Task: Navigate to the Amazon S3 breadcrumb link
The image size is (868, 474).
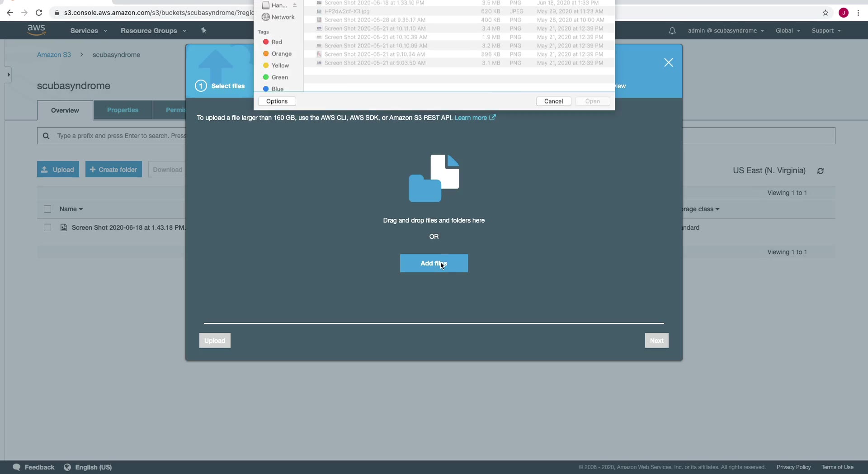Action: pos(54,55)
